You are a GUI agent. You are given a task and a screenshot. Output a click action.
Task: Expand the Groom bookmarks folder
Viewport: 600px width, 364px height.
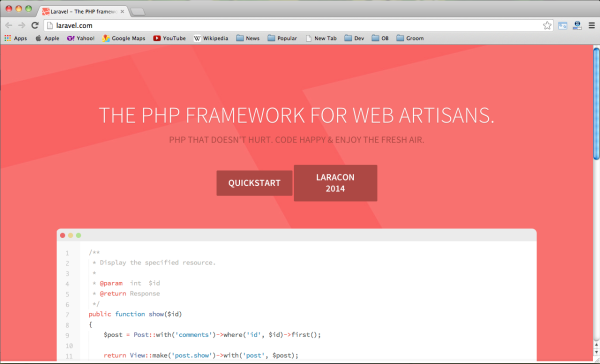tap(410, 38)
